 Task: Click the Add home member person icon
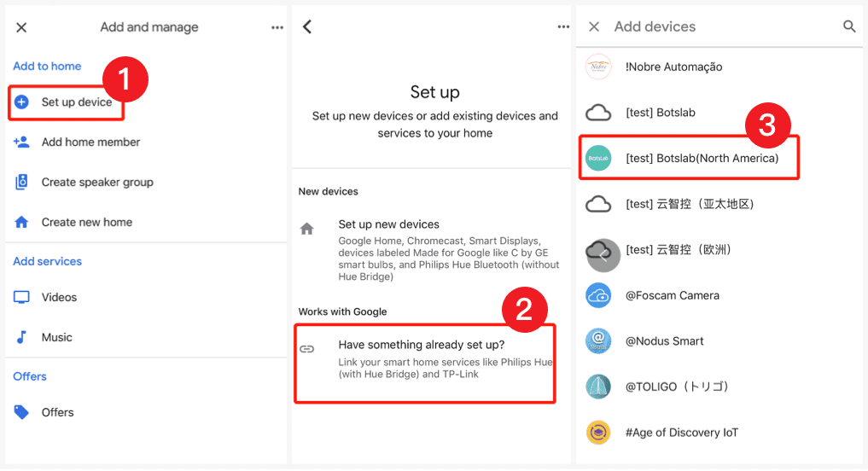pyautogui.click(x=22, y=142)
